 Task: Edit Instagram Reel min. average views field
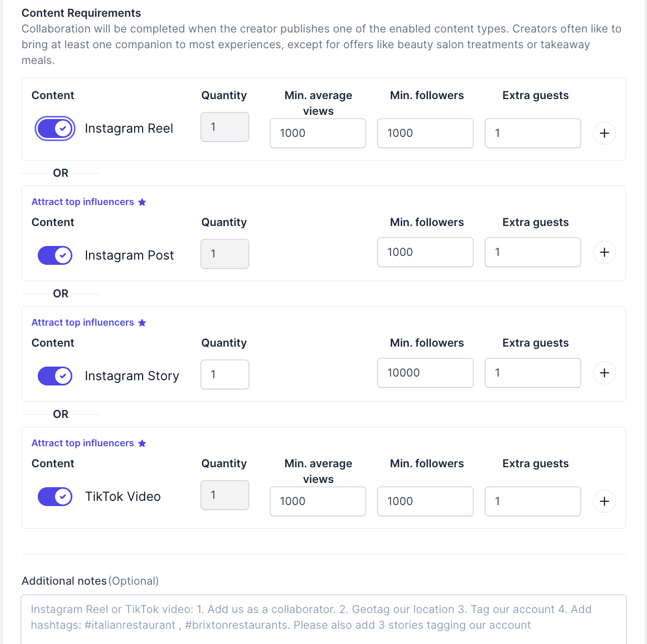(x=318, y=133)
